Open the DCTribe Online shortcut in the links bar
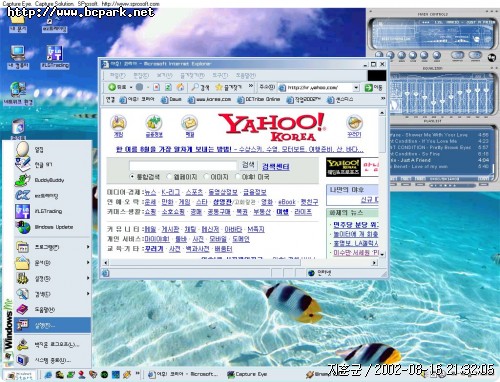Viewport: 500px width, 382px height. [x=259, y=99]
